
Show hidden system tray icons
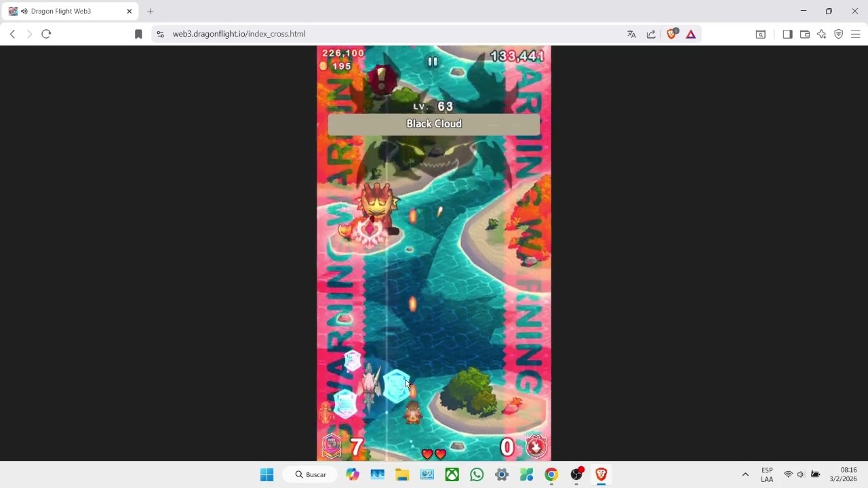[745, 474]
